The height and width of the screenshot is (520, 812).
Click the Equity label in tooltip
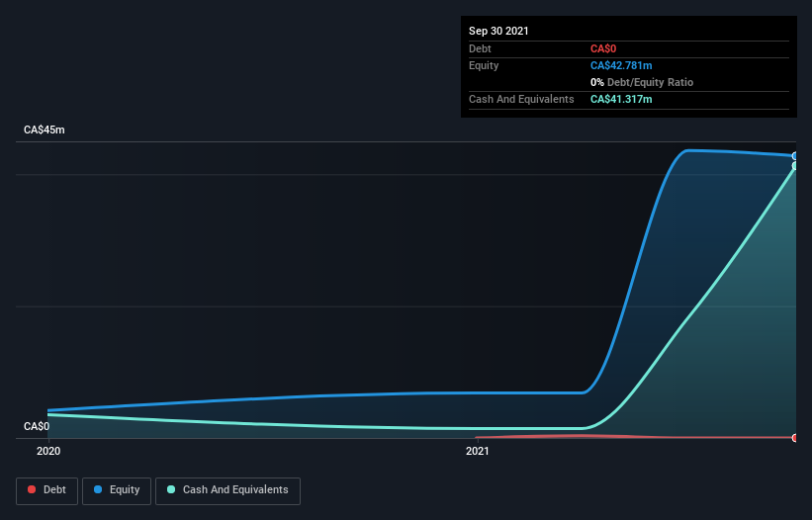(484, 65)
